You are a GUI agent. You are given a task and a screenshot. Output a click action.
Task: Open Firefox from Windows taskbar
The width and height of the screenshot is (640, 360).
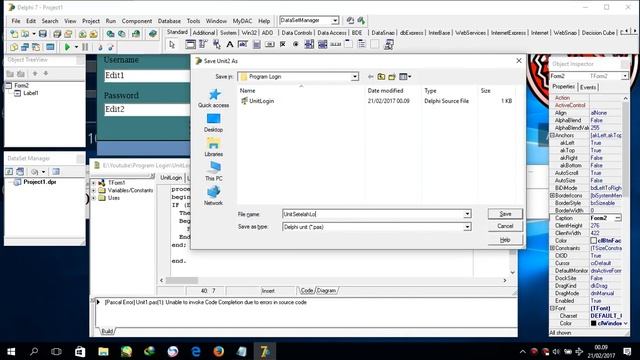tap(218, 351)
